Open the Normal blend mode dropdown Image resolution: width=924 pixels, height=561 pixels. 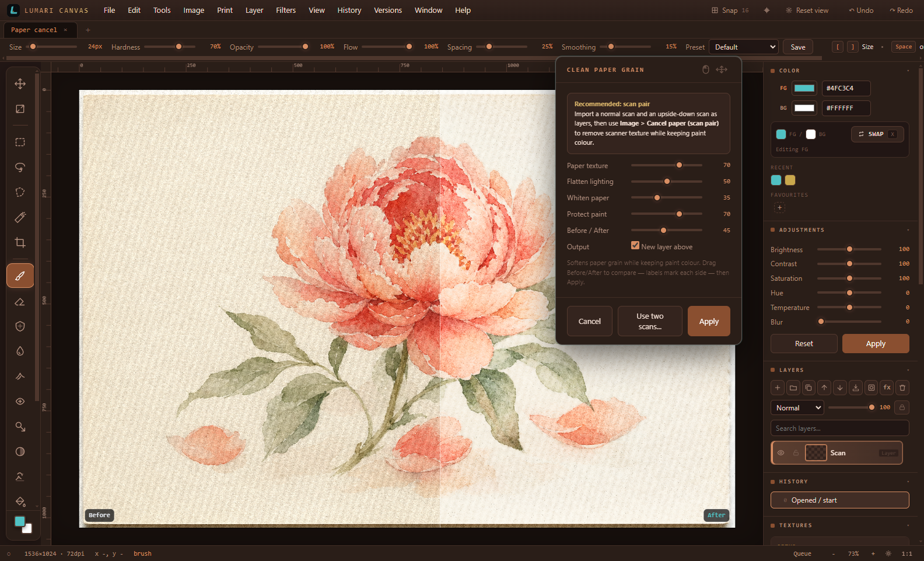point(797,408)
